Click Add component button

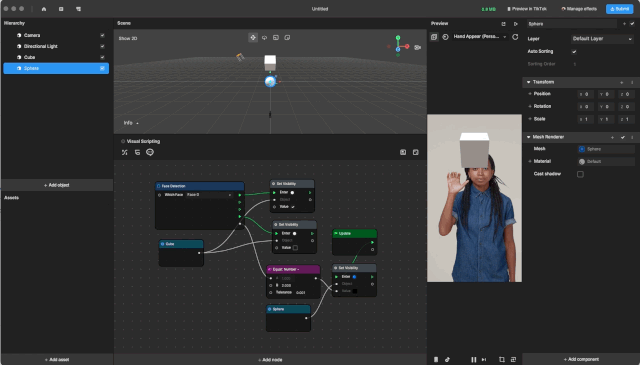click(581, 359)
